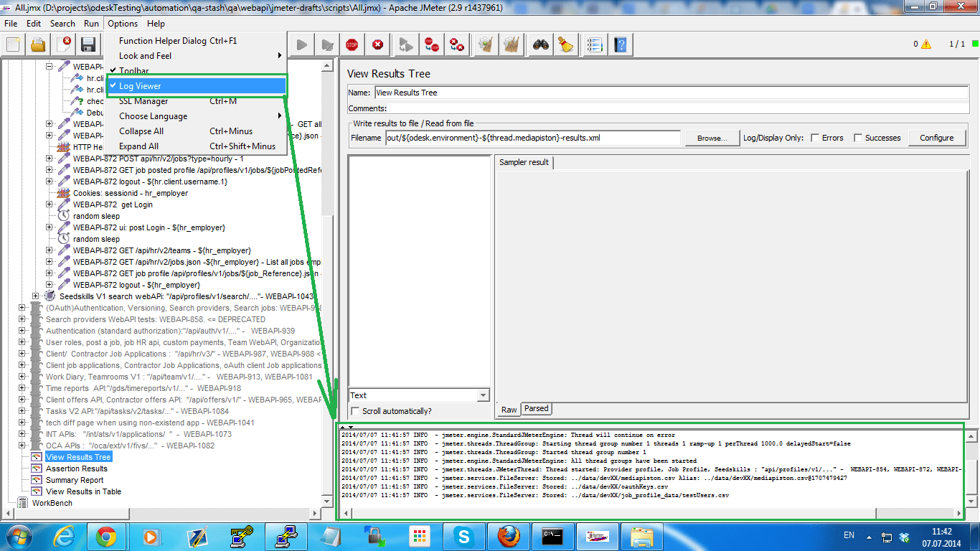
Task: Click the Configure button
Action: (936, 138)
